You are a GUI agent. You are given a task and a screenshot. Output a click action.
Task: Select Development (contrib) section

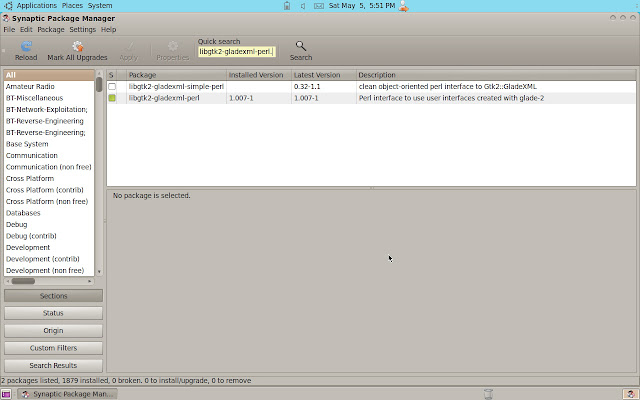49,259
